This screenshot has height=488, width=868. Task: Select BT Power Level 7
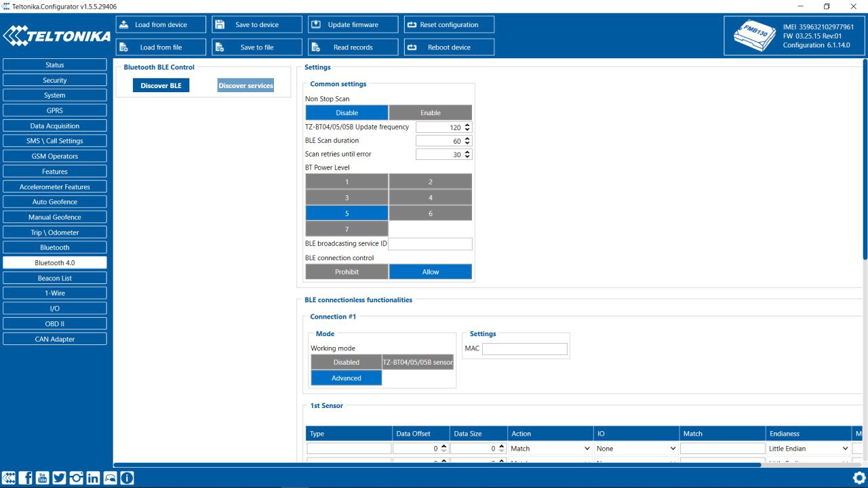(x=347, y=228)
